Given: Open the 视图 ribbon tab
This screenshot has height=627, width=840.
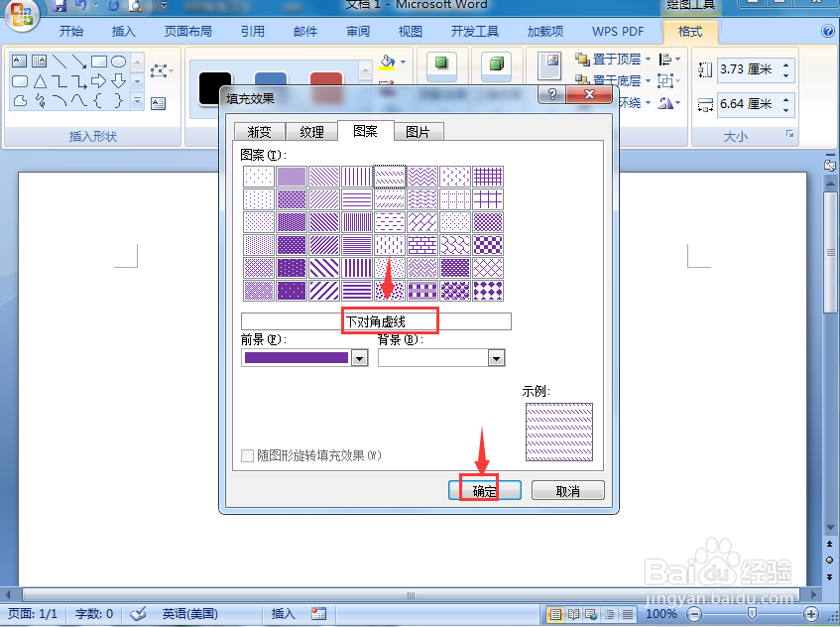Looking at the screenshot, I should click(x=410, y=32).
